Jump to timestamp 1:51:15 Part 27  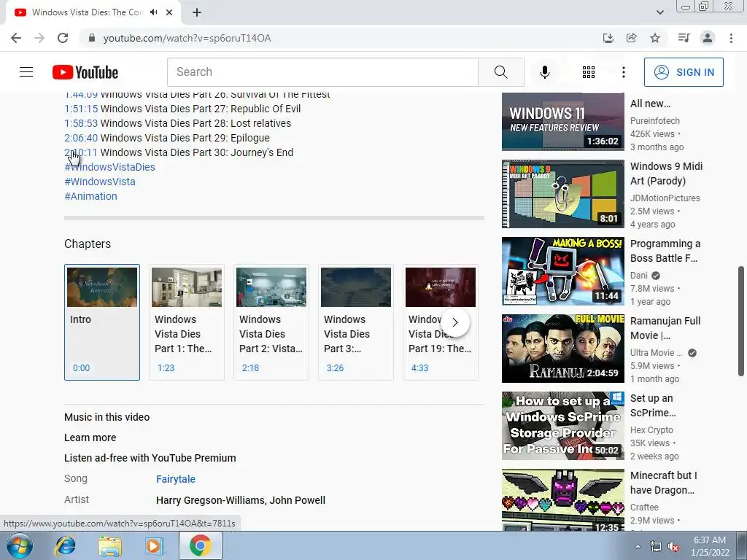tap(81, 109)
